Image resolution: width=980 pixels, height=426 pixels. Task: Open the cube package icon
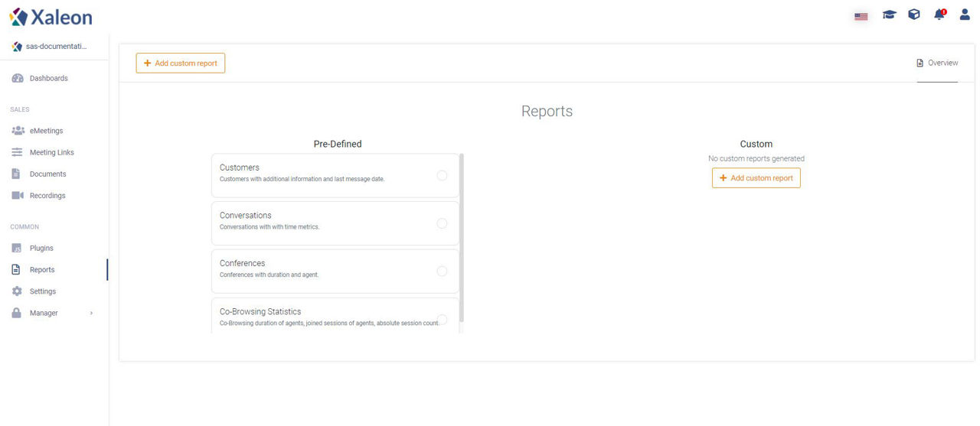[914, 15]
